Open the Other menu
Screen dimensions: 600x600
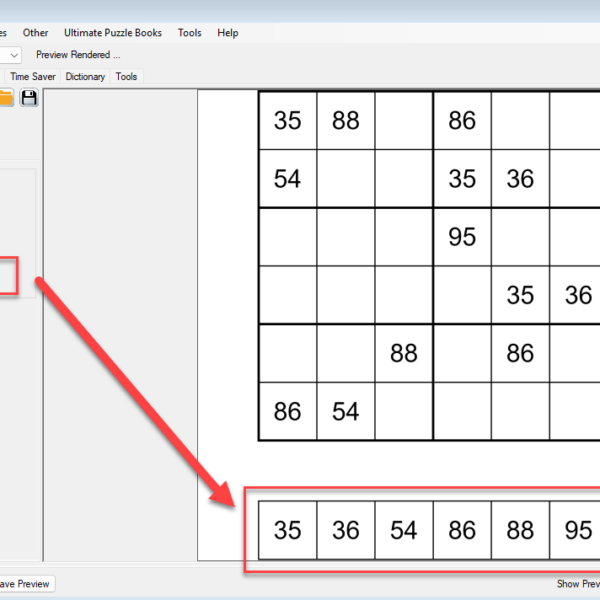(x=35, y=33)
